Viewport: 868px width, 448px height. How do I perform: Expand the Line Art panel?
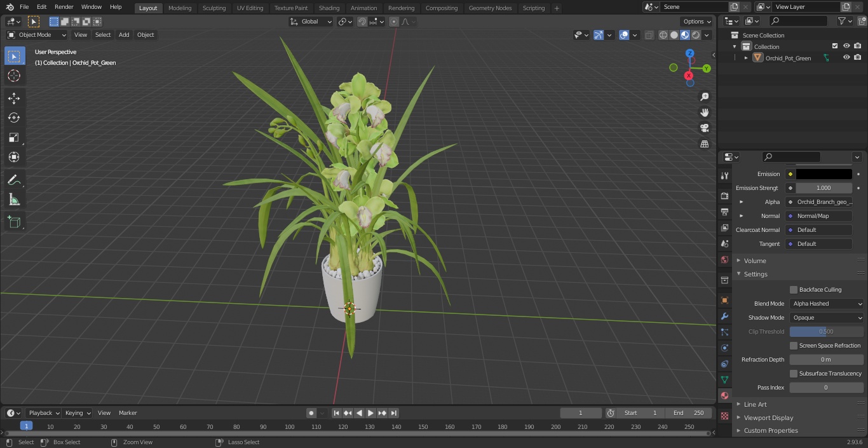click(x=755, y=404)
